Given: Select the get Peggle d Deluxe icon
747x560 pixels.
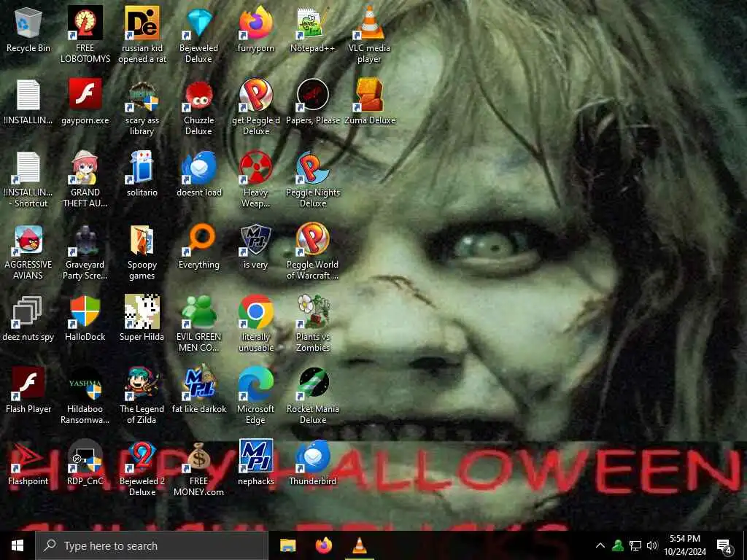Looking at the screenshot, I should point(255,96).
